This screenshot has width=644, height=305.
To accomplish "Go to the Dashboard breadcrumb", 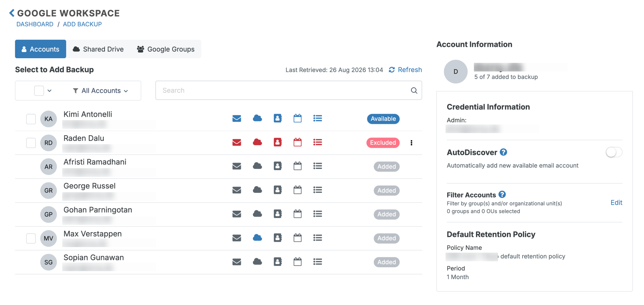I will [35, 24].
